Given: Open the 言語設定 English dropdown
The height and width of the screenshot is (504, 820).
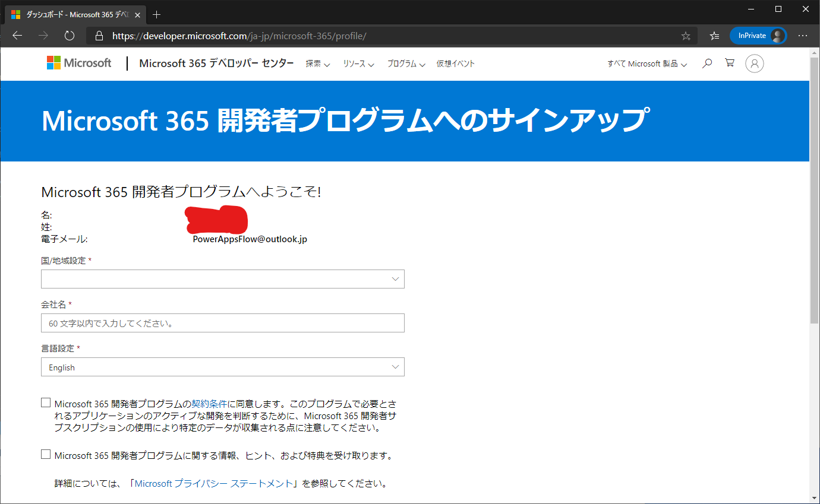Looking at the screenshot, I should [223, 367].
